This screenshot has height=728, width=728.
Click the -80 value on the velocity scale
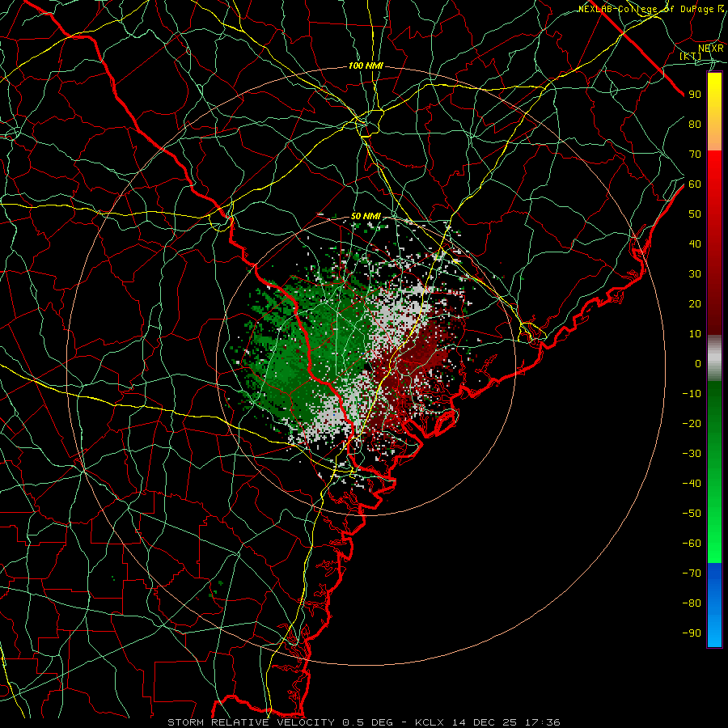[x=692, y=603]
